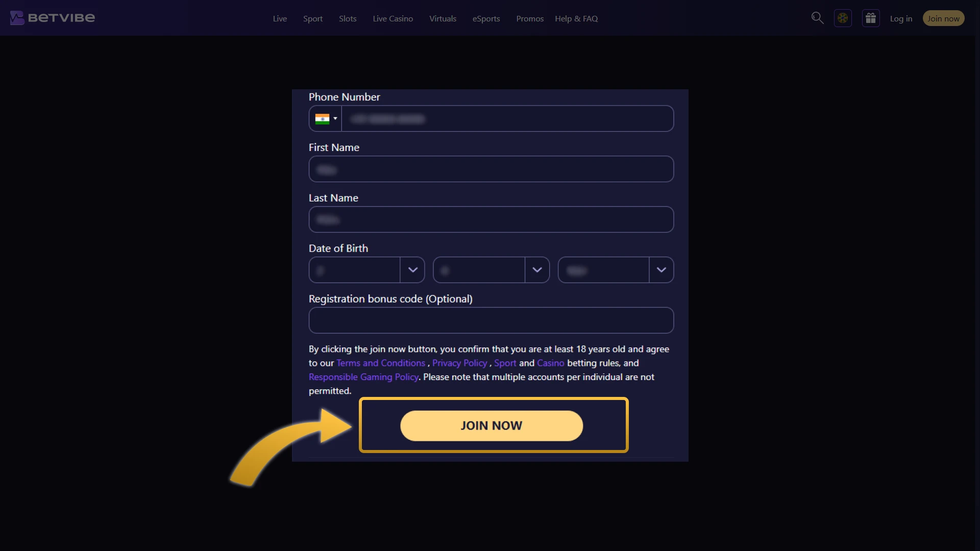Open the Terms and Conditions link

tap(380, 363)
